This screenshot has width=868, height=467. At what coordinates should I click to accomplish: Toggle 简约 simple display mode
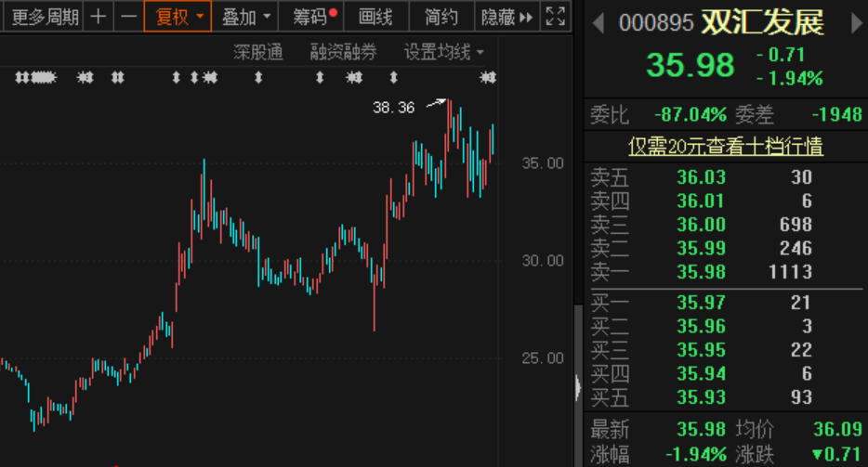click(x=441, y=16)
